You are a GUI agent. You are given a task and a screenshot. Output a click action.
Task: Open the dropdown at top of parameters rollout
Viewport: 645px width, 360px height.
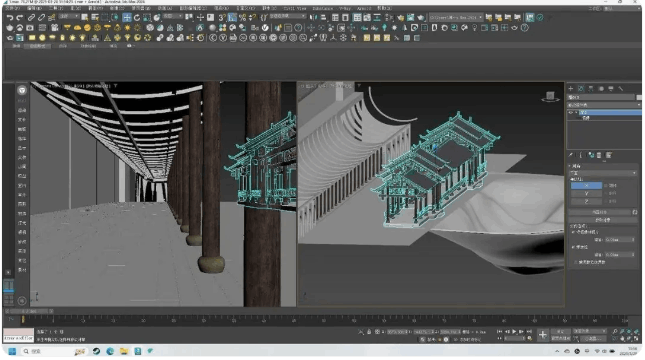pyautogui.click(x=604, y=173)
